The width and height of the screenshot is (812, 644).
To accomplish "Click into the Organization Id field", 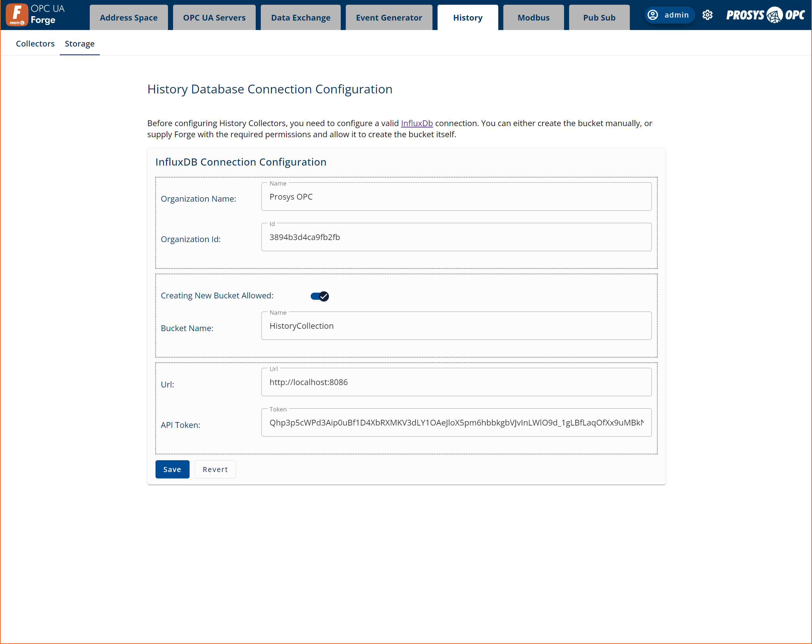I will coord(456,237).
